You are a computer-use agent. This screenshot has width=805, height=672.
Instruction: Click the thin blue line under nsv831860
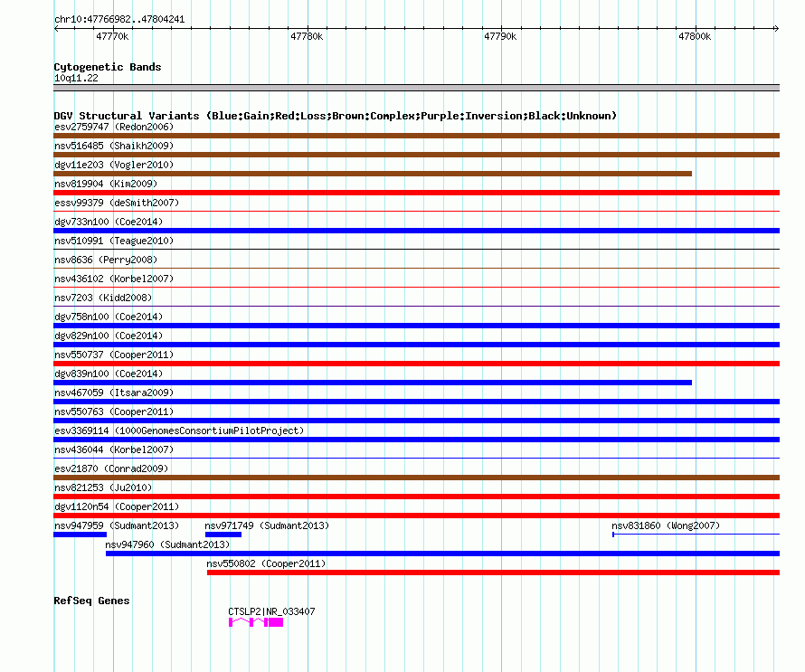click(x=696, y=535)
